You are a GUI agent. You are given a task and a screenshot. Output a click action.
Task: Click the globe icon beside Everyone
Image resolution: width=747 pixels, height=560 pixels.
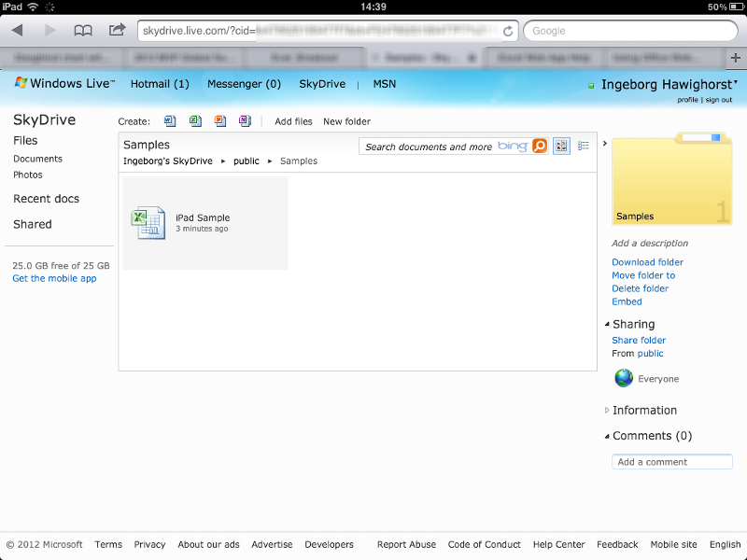[624, 379]
